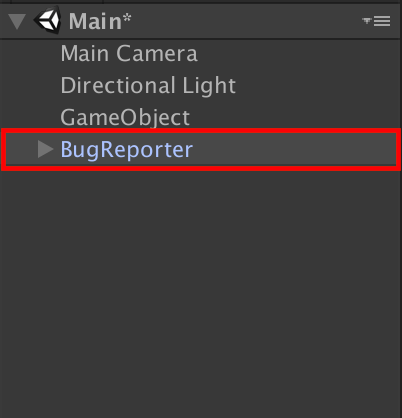
Task: Click the asterisk after the Main scene name
Action: [127, 17]
